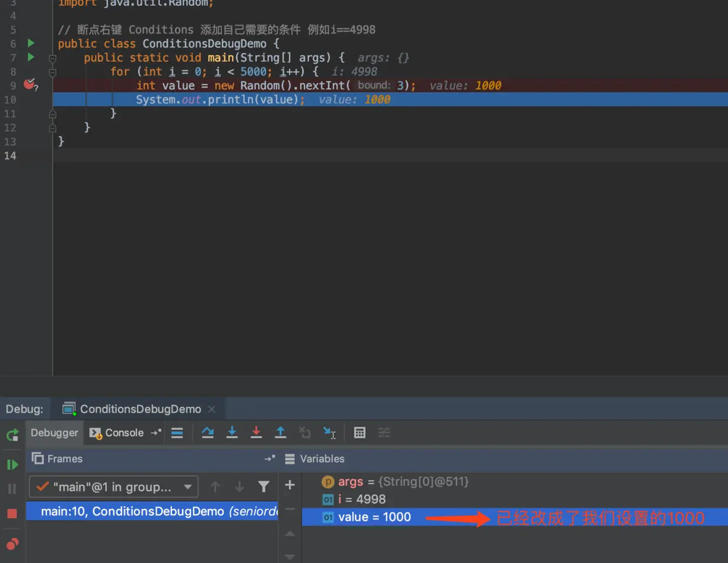Rerun ConditionsDebugDemo with the green rerun icon
This screenshot has width=728, height=563.
[12, 435]
